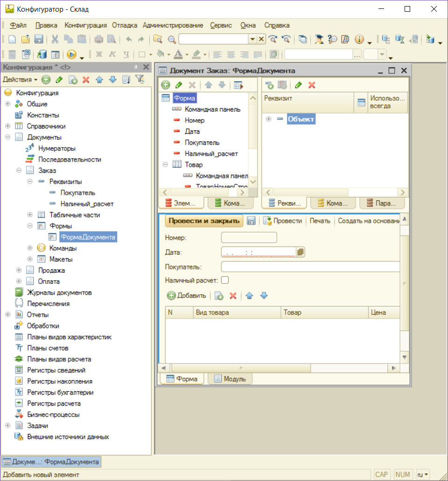This screenshot has width=448, height=481.
Task: Click Check form icon in elements toolbar
Action: (238, 85)
